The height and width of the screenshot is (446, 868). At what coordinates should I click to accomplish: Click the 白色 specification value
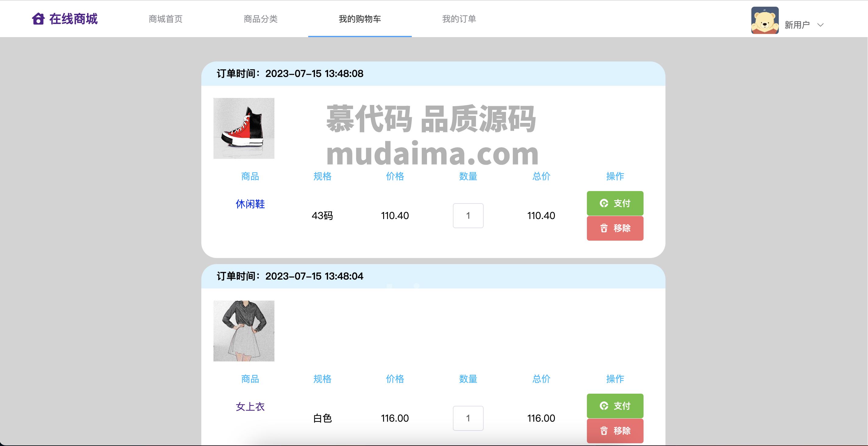click(322, 418)
